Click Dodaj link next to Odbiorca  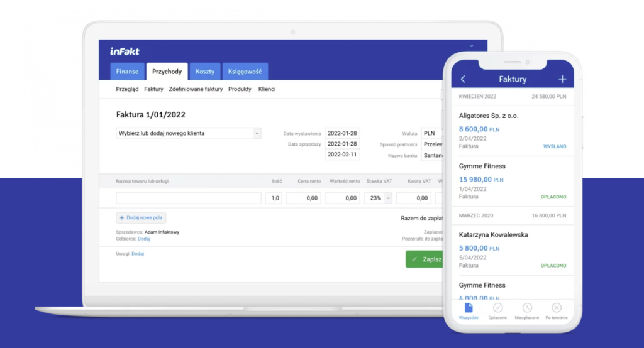(144, 239)
